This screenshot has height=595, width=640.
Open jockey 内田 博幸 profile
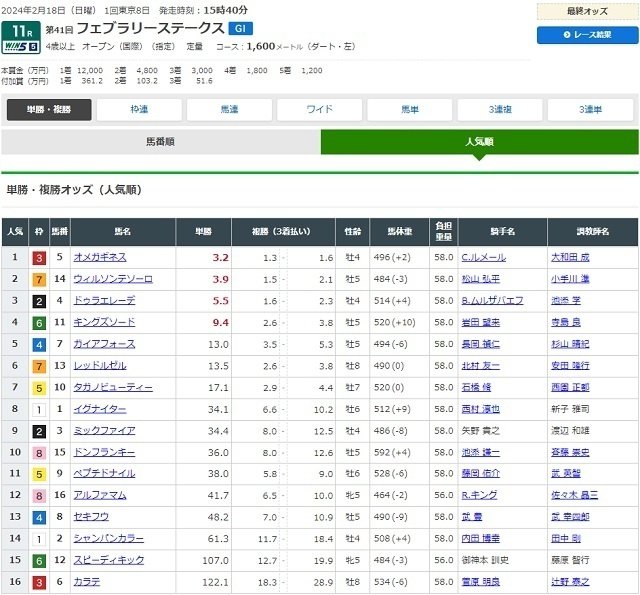pyautogui.click(x=481, y=538)
